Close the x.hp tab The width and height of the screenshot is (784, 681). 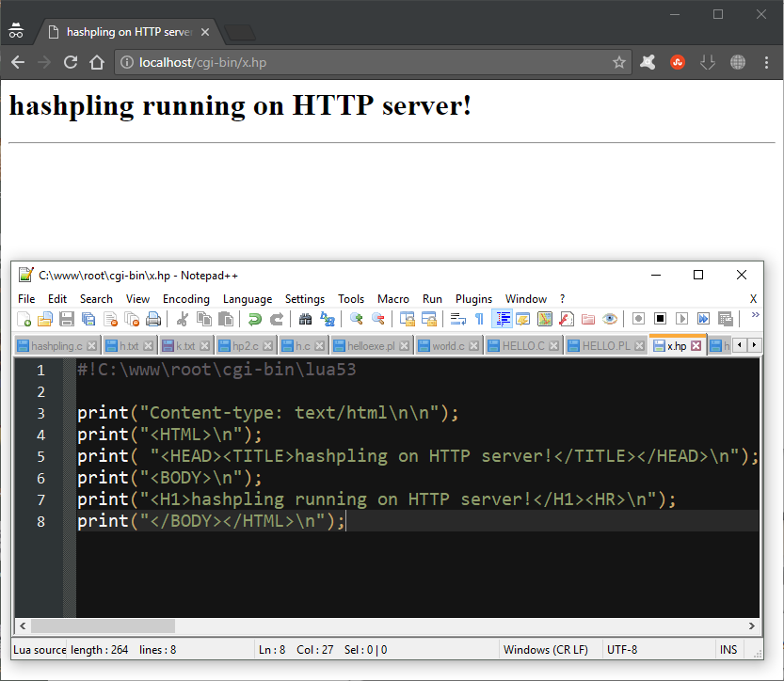pyautogui.click(x=696, y=346)
